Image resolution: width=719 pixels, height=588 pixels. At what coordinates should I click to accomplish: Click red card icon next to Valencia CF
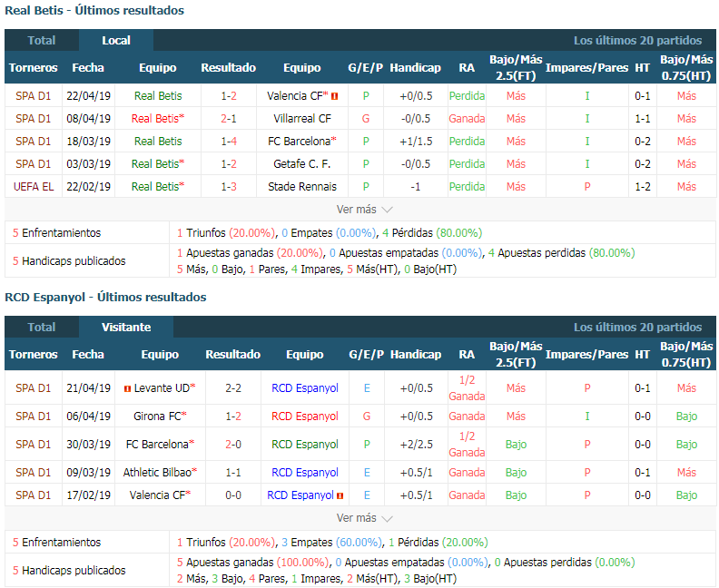tap(335, 96)
